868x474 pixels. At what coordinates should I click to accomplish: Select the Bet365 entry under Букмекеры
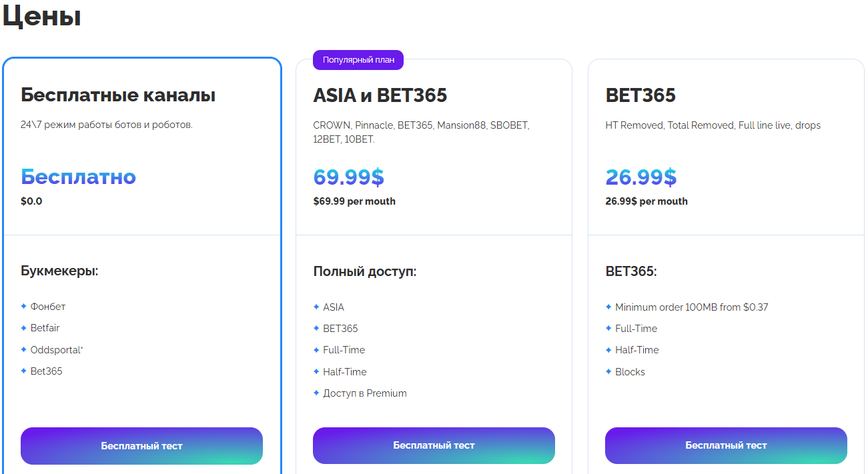click(47, 371)
